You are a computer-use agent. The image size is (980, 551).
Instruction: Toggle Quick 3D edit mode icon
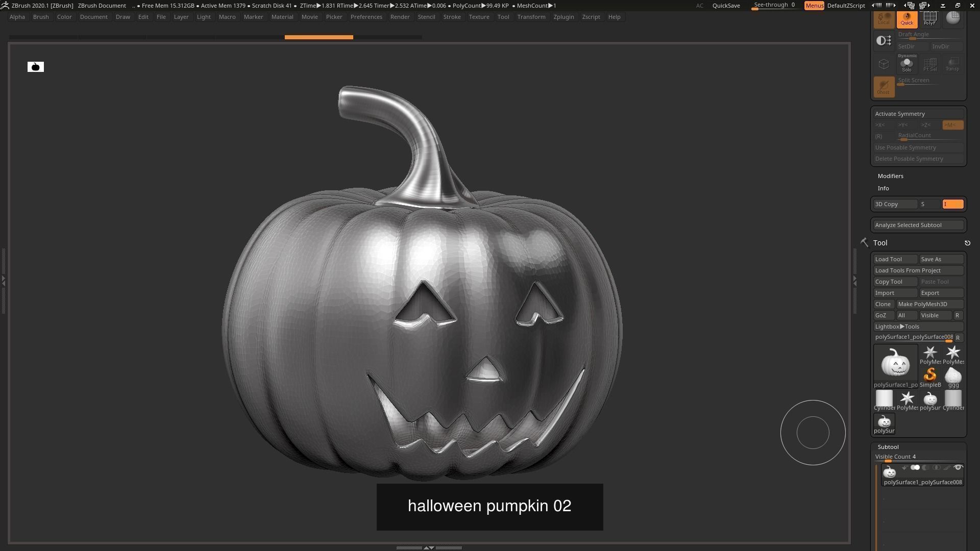[907, 19]
